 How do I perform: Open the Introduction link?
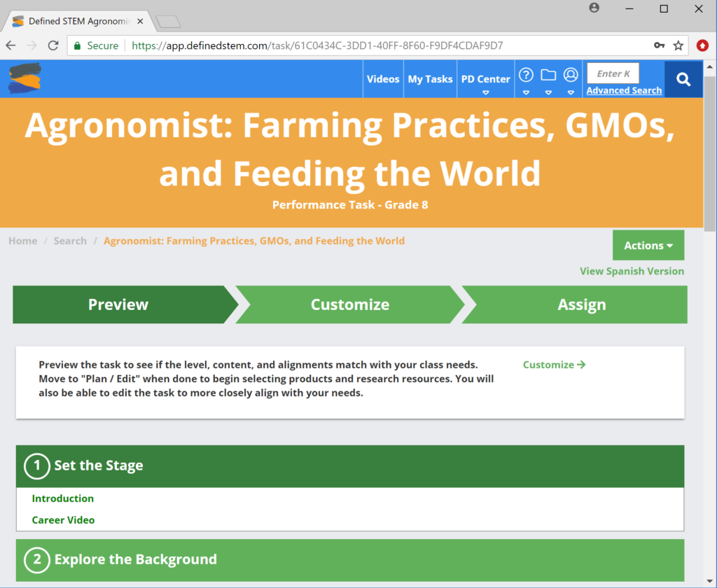63,498
